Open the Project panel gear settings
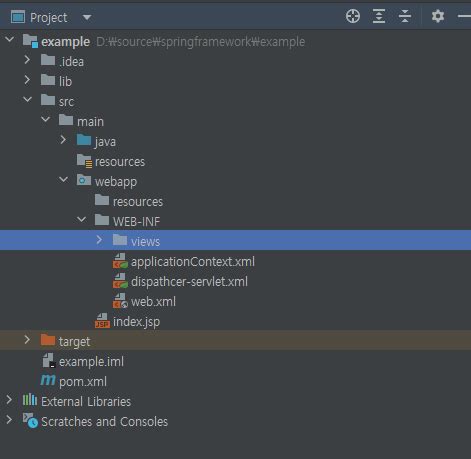This screenshot has width=471, height=459. [438, 16]
